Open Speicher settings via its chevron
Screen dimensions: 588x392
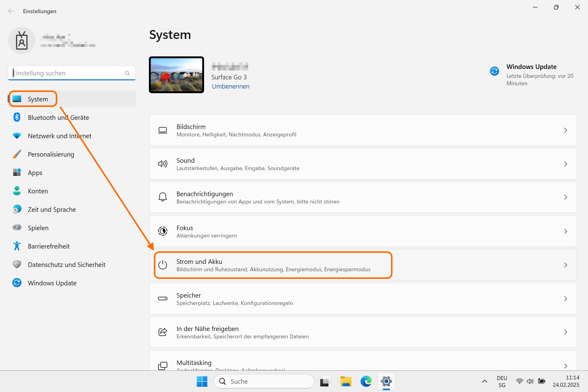coord(565,299)
